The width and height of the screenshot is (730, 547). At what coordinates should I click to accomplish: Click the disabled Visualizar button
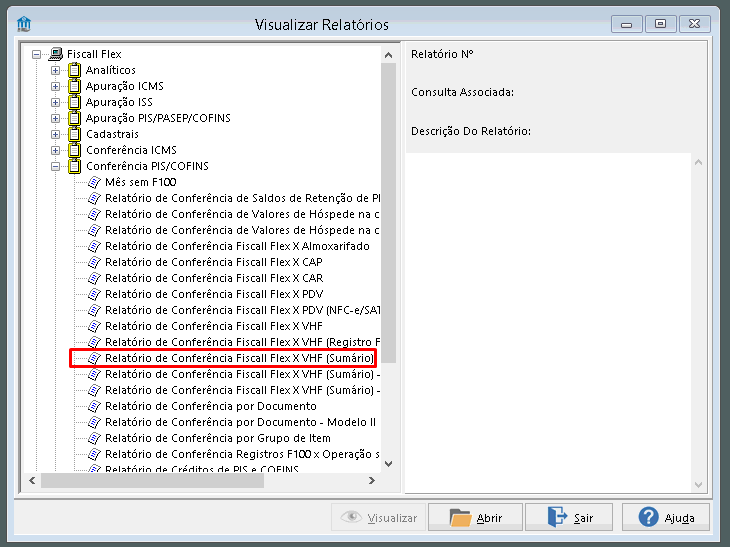point(379,517)
